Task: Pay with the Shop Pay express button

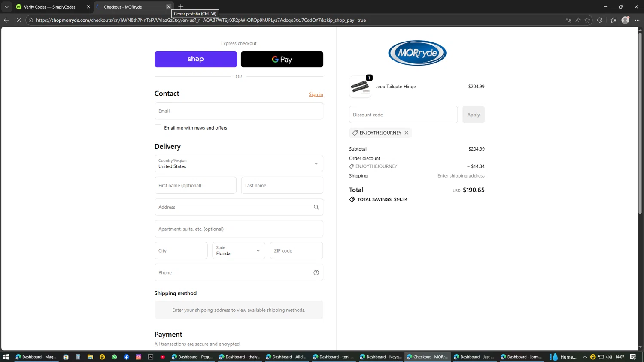Action: pos(196,59)
